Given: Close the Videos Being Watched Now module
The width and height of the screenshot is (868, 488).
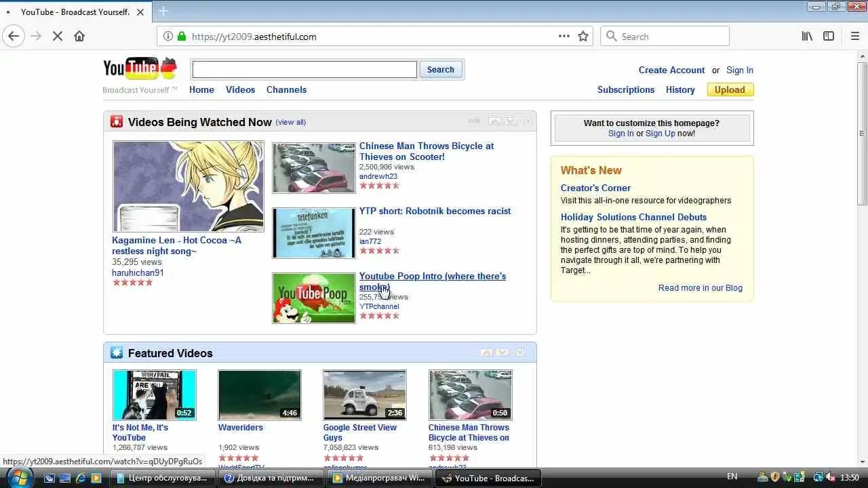Looking at the screenshot, I should point(528,121).
